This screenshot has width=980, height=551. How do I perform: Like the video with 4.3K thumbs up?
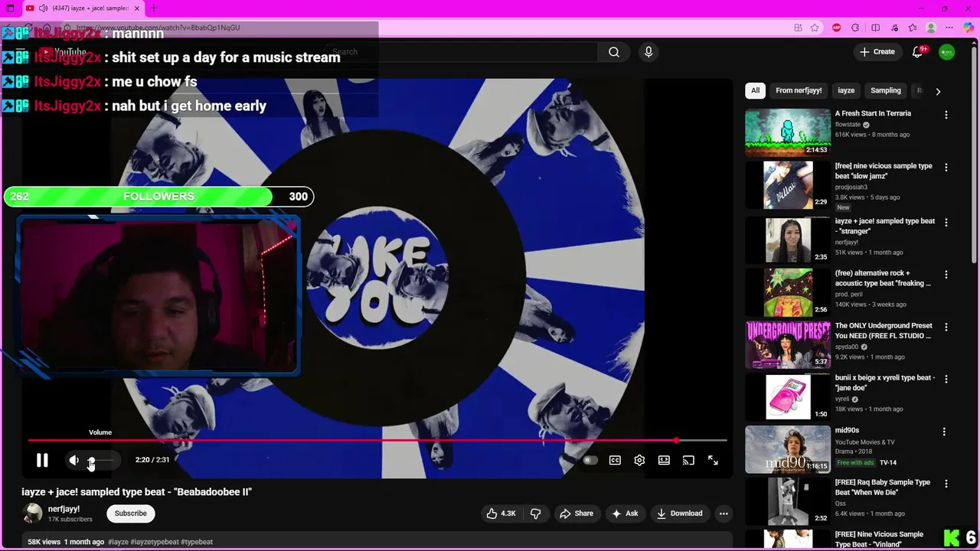coord(501,514)
